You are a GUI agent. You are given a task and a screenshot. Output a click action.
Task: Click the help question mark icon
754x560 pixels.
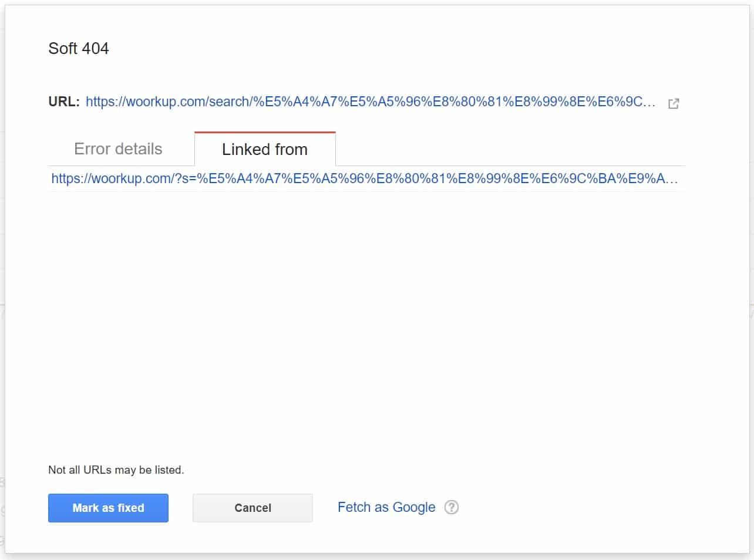click(451, 507)
